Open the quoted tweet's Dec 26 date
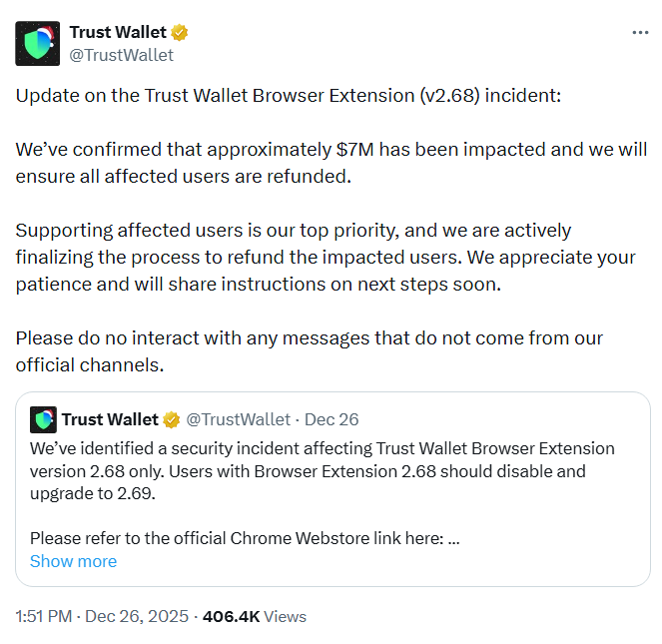The height and width of the screenshot is (644, 662). point(330,419)
